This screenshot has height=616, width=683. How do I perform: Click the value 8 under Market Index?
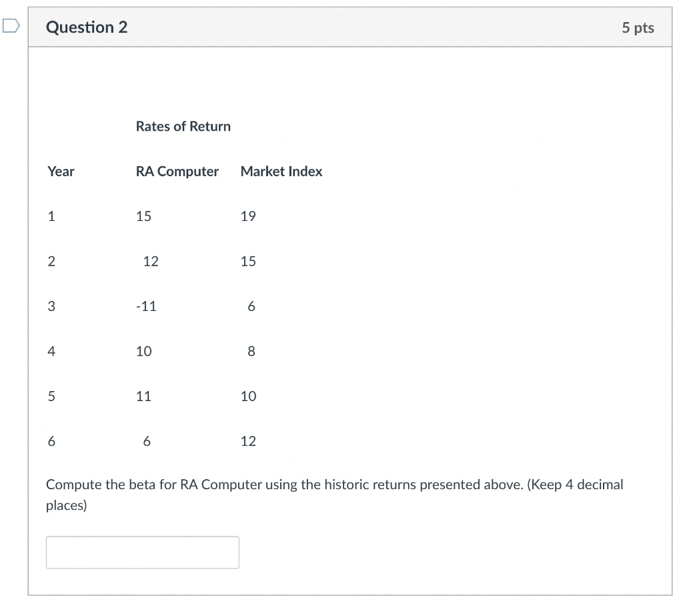[x=251, y=351]
